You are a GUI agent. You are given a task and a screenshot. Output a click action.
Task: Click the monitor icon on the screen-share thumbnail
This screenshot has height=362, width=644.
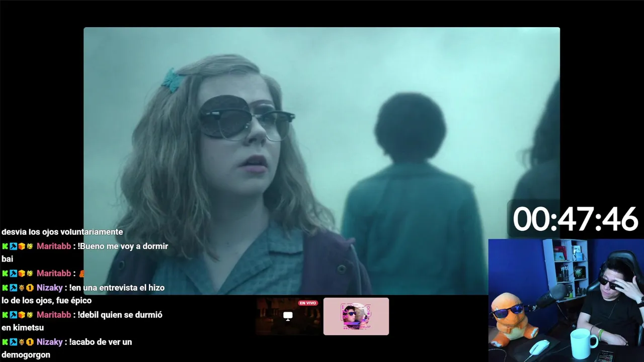point(288,316)
